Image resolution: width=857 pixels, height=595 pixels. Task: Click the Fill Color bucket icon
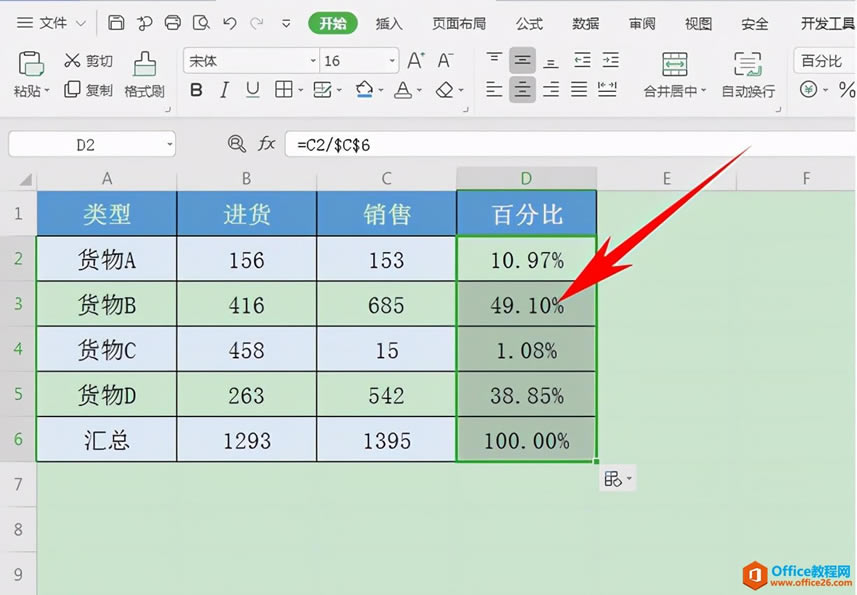click(x=365, y=90)
